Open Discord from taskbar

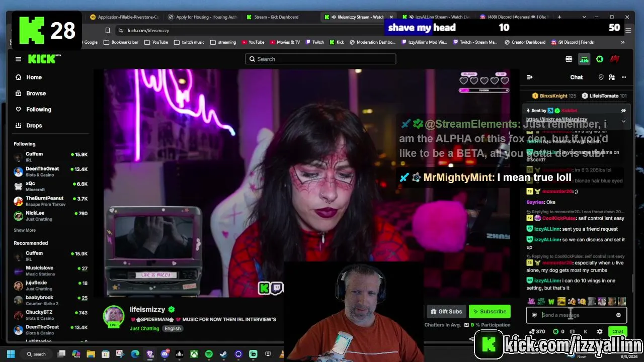[165, 354]
